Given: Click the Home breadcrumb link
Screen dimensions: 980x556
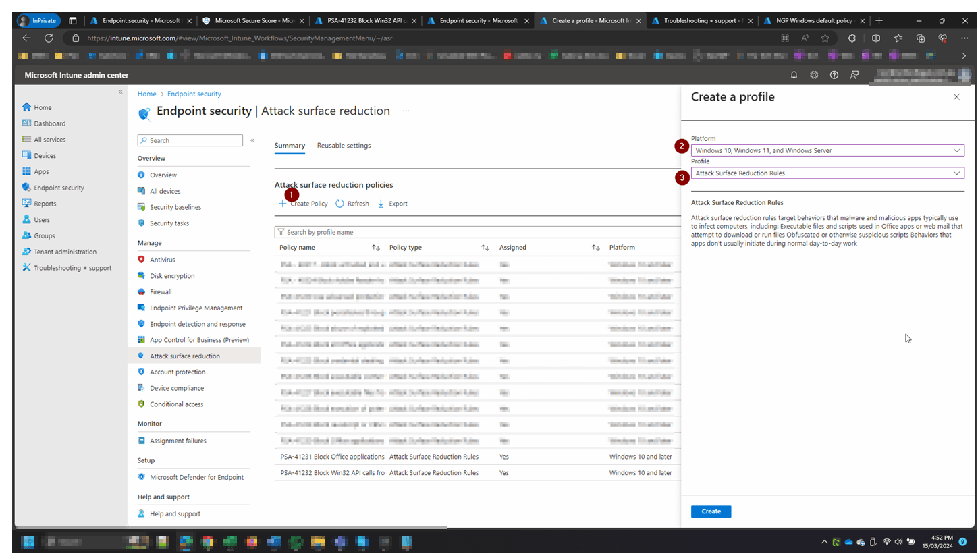Looking at the screenshot, I should 147,94.
